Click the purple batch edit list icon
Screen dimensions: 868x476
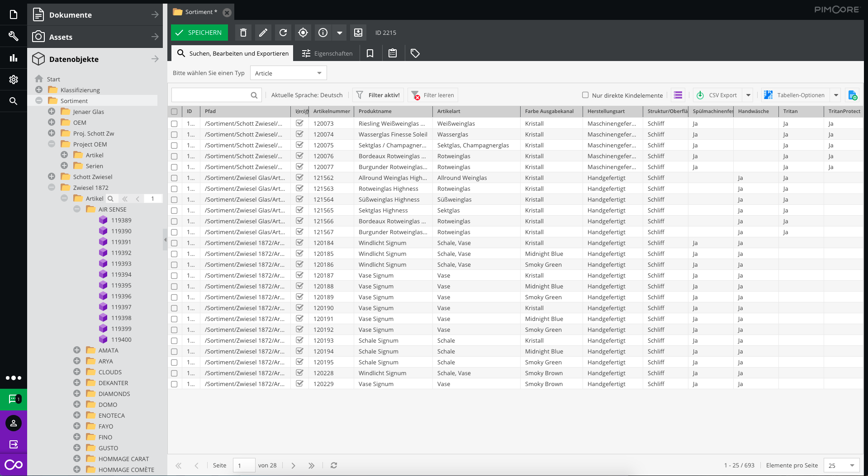(x=678, y=95)
